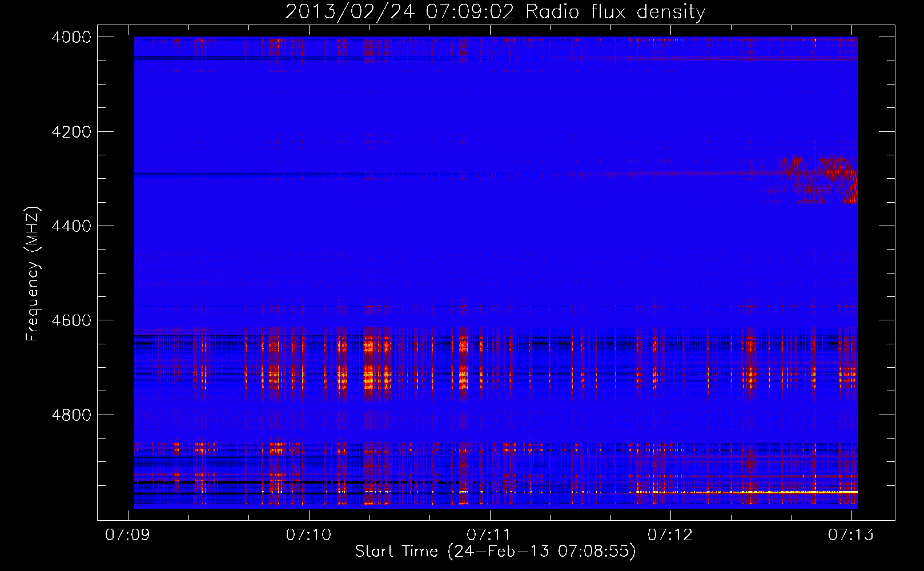The image size is (924, 571).
Task: Click the bright yellow emission line at bottom right
Action: 788,492
